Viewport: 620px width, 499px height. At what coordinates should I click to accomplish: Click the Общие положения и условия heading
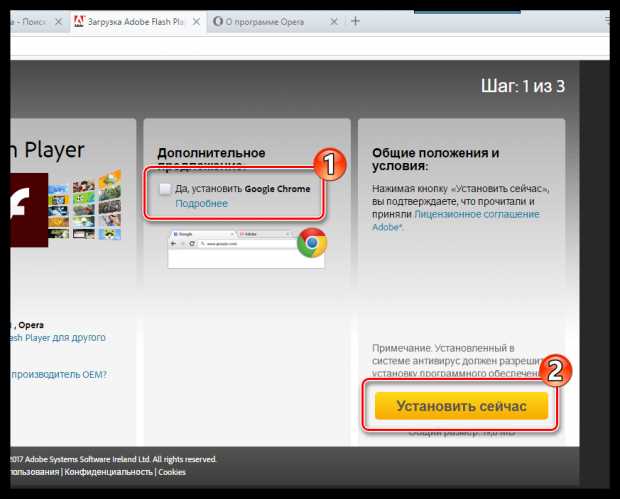pos(436,159)
